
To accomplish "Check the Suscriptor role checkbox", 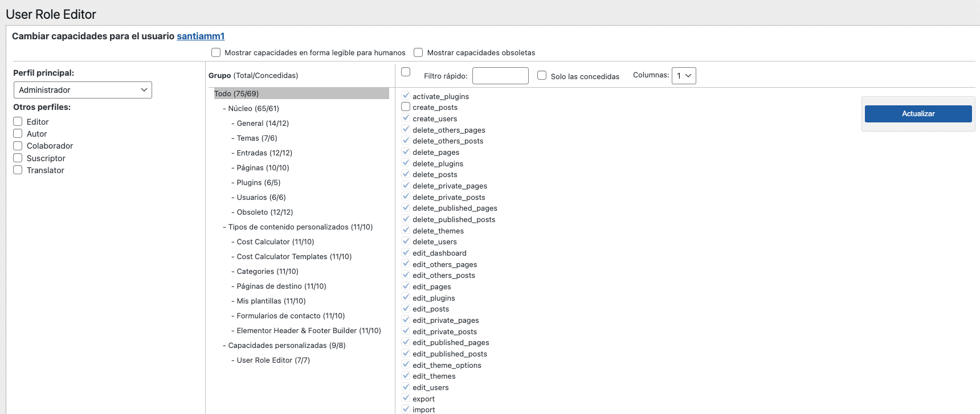I will [18, 158].
